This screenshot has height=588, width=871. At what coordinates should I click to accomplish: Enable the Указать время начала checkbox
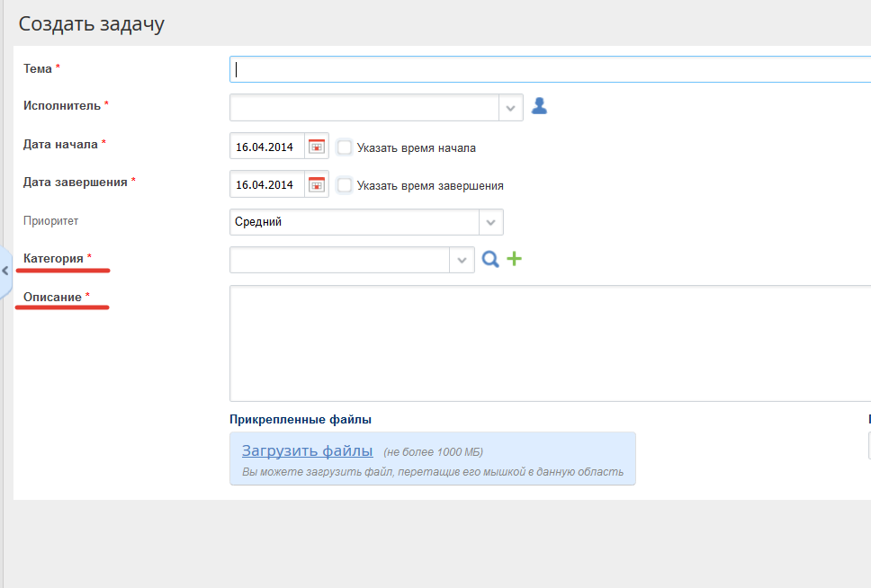click(345, 147)
